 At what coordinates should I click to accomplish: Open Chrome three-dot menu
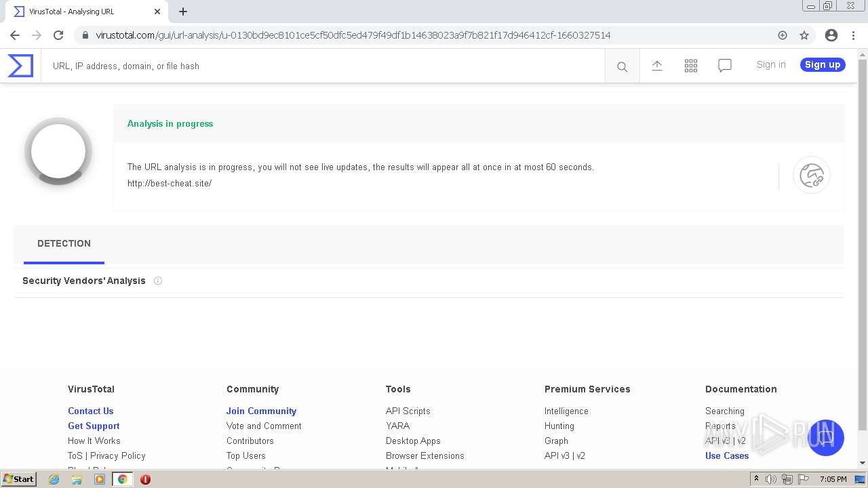point(852,35)
